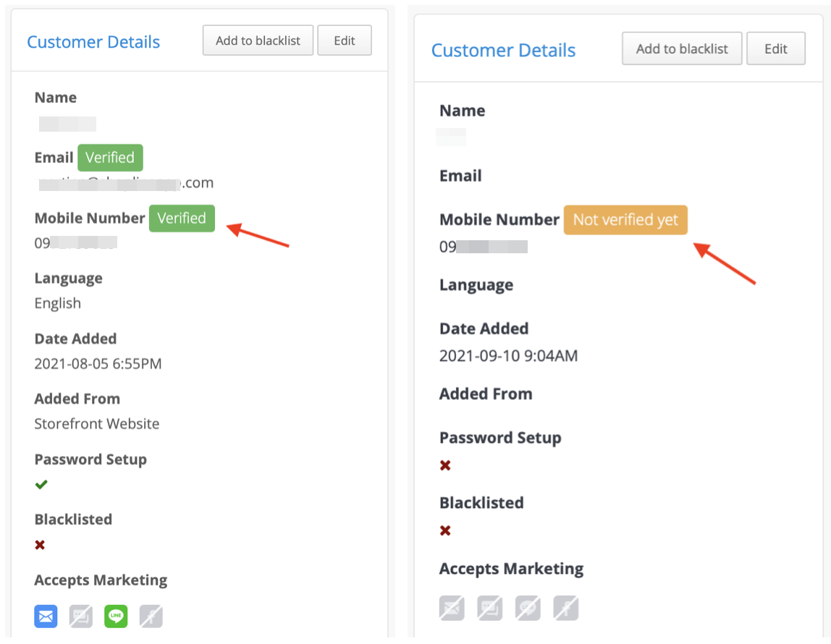Click Add to blacklist in left panel
The width and height of the screenshot is (831, 644).
click(x=258, y=41)
